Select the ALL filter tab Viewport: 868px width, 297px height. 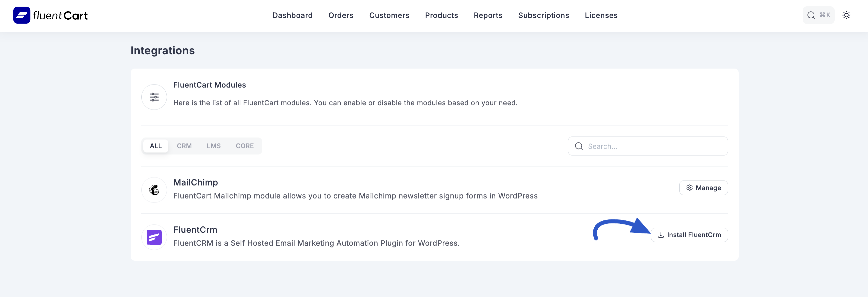pyautogui.click(x=156, y=146)
